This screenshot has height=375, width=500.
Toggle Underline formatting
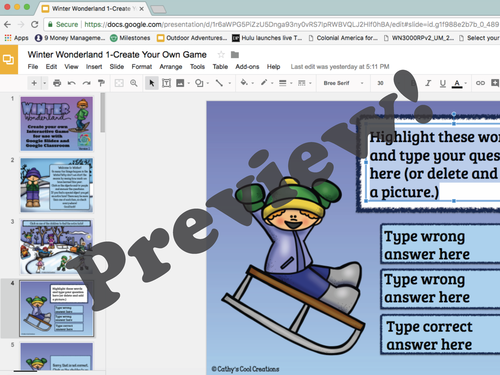pyautogui.click(x=442, y=83)
